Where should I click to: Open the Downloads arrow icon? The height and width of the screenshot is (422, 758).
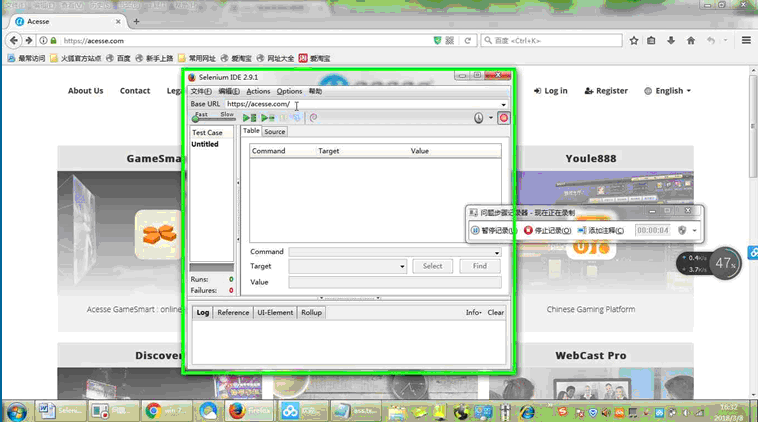point(671,41)
